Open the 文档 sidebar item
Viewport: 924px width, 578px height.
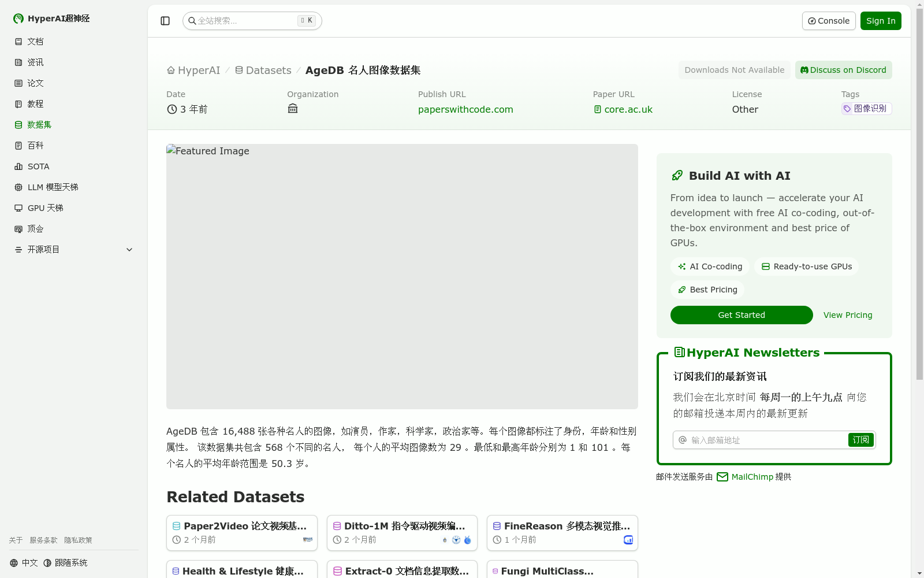(74, 42)
